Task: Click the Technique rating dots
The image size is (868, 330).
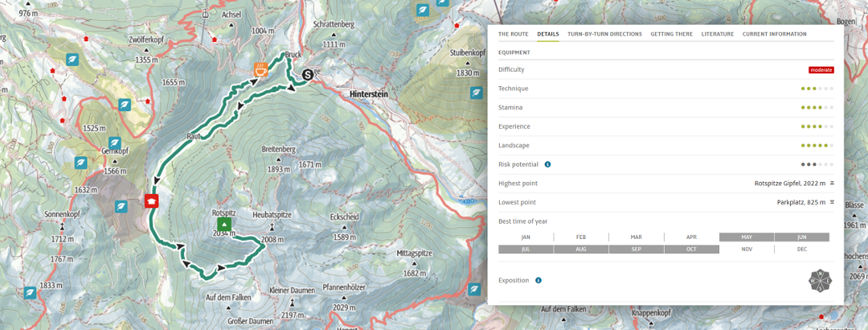Action: [x=817, y=89]
